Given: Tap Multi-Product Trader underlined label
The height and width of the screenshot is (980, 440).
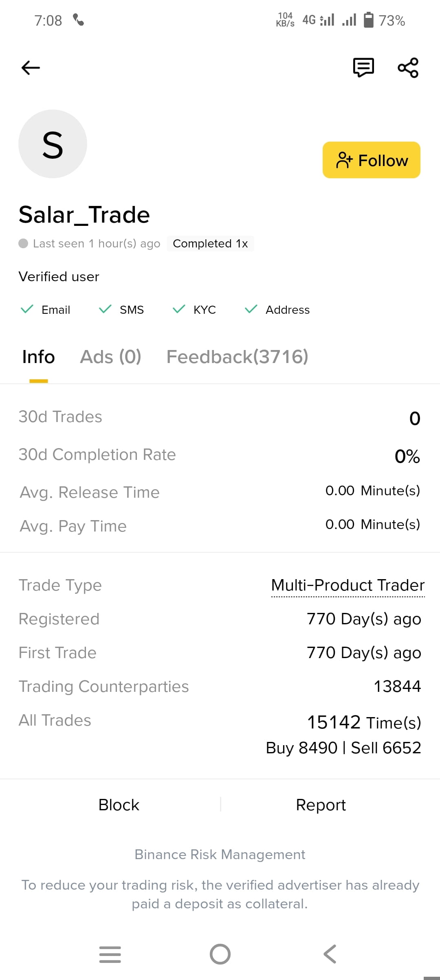Looking at the screenshot, I should click(348, 586).
